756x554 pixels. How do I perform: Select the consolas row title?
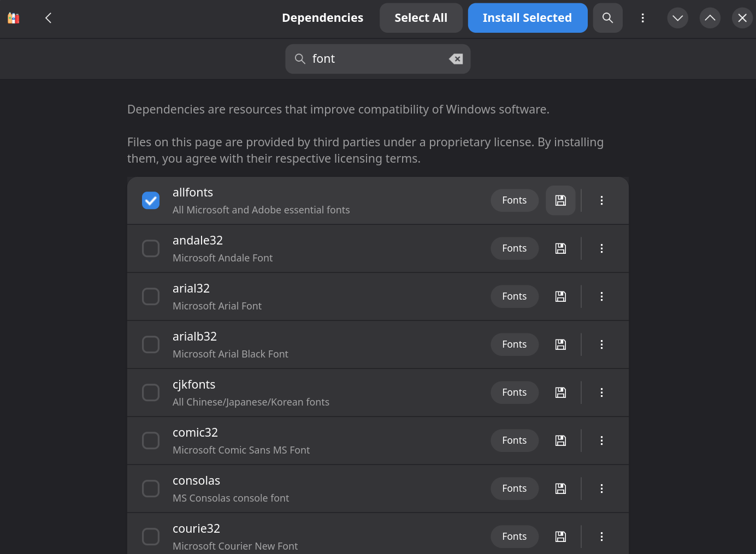pyautogui.click(x=197, y=481)
